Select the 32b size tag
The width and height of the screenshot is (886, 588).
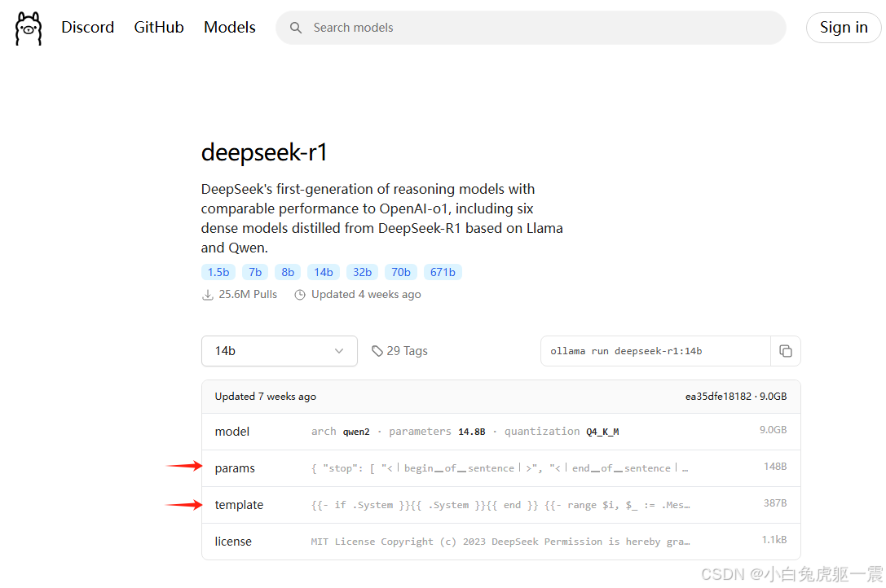[362, 272]
